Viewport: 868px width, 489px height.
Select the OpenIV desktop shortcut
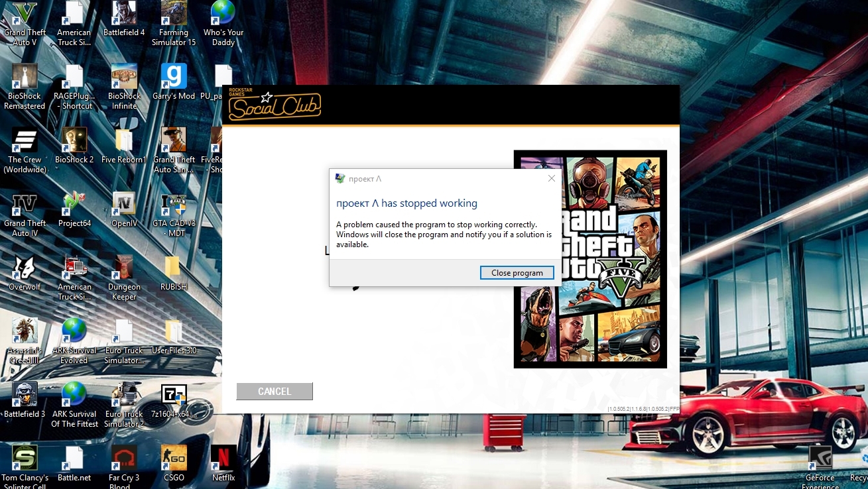tap(124, 209)
